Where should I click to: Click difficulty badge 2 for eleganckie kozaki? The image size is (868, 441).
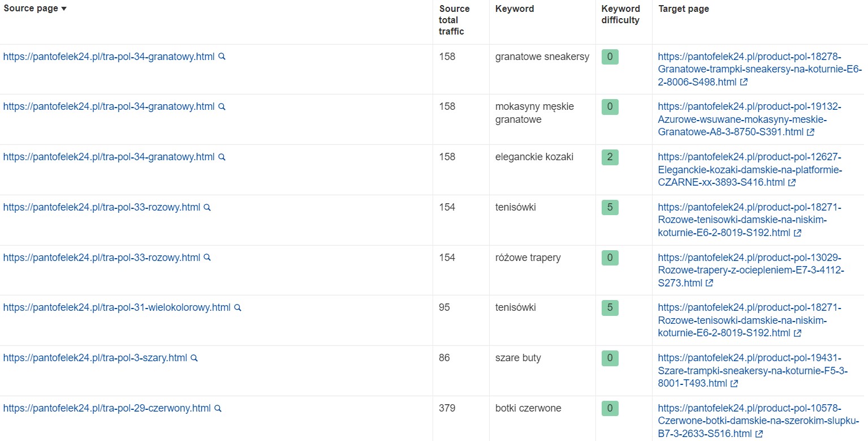coord(610,157)
